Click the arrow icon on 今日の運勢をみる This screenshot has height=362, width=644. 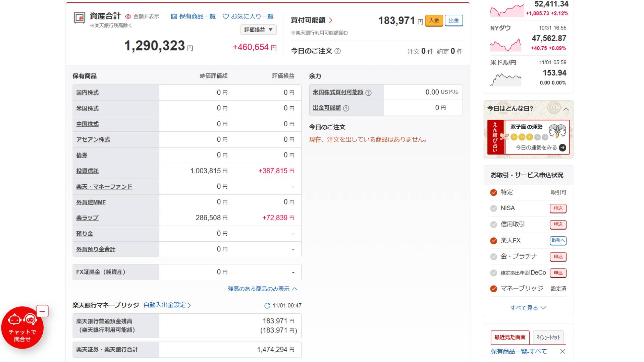click(x=562, y=147)
